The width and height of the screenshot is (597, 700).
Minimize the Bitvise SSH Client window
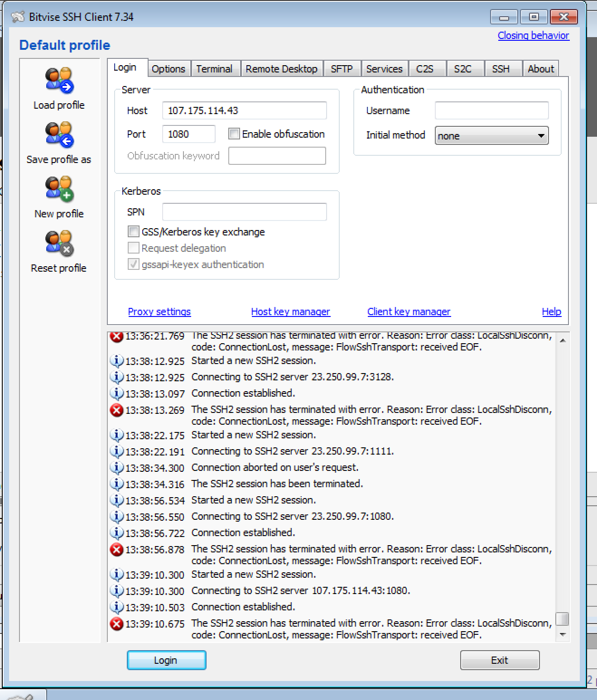(504, 17)
